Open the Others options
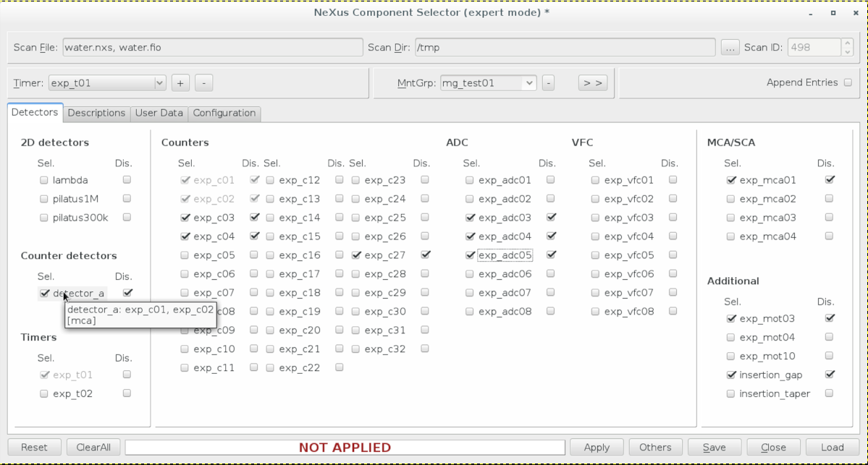 pos(655,448)
